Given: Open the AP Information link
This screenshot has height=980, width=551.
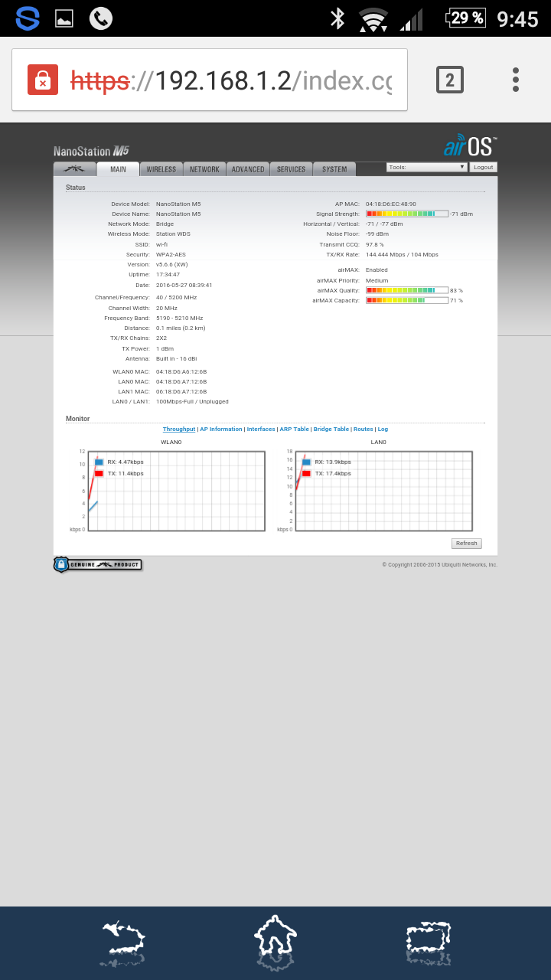Looking at the screenshot, I should point(220,430).
